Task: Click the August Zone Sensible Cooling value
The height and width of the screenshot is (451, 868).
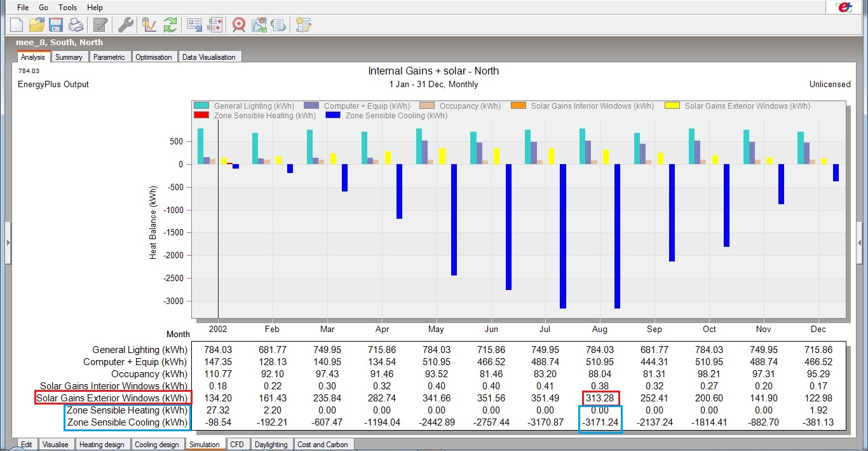Action: coord(599,423)
